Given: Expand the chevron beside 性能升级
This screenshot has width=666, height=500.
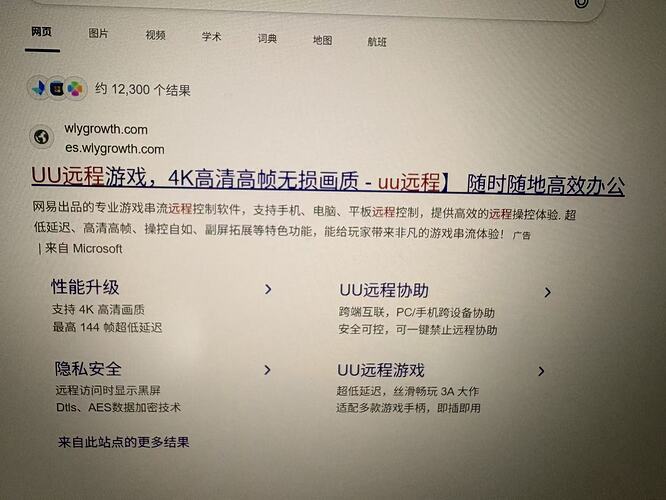Looking at the screenshot, I should pos(268,290).
